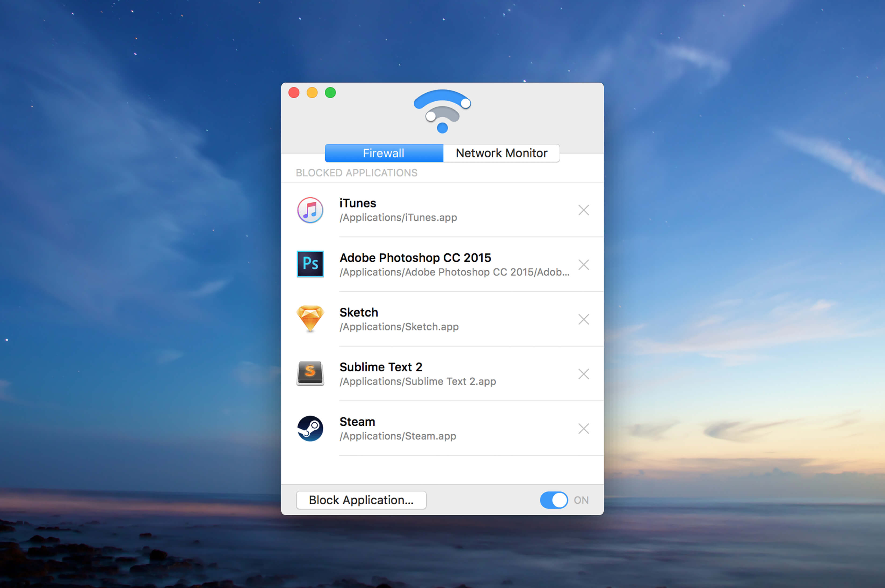Select the iTunes row title
Image resolution: width=885 pixels, height=588 pixels.
[x=358, y=203]
